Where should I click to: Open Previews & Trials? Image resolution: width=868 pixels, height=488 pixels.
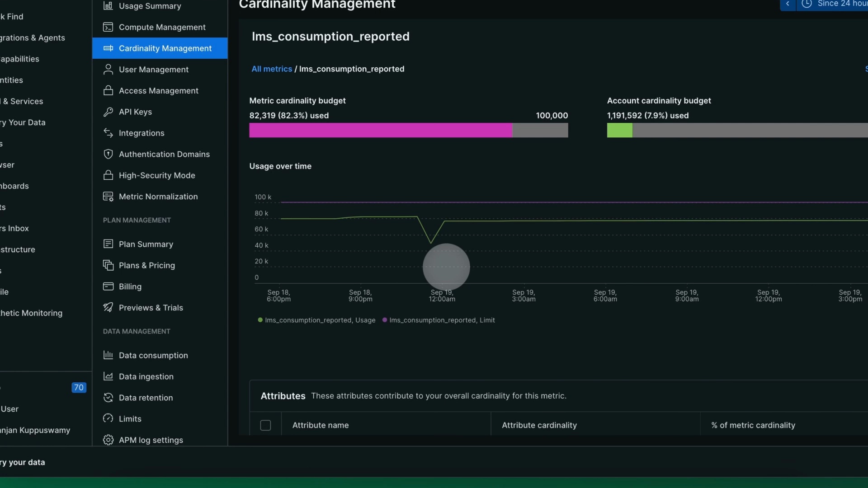pos(160,308)
